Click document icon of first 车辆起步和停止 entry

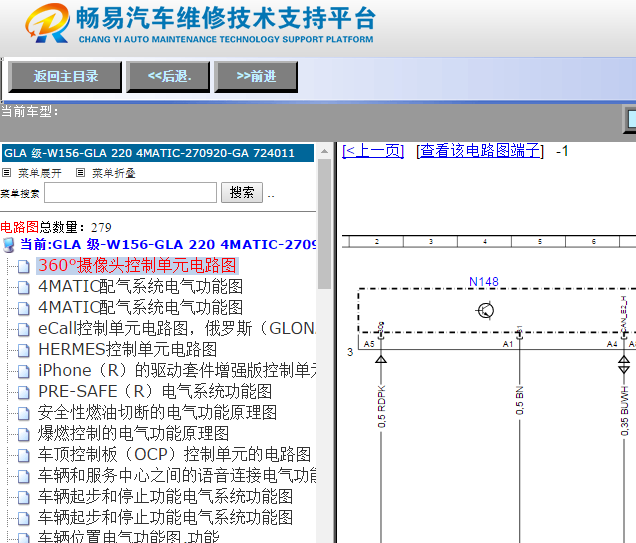[x=24, y=497]
